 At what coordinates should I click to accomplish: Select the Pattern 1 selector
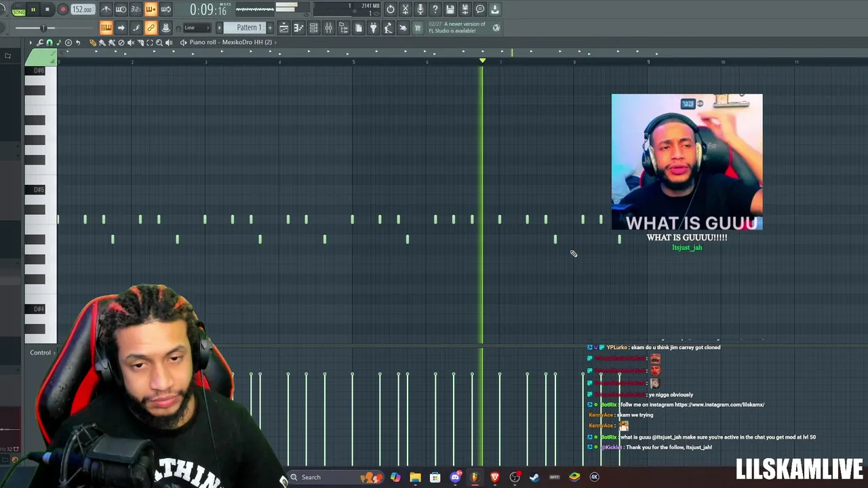point(245,28)
